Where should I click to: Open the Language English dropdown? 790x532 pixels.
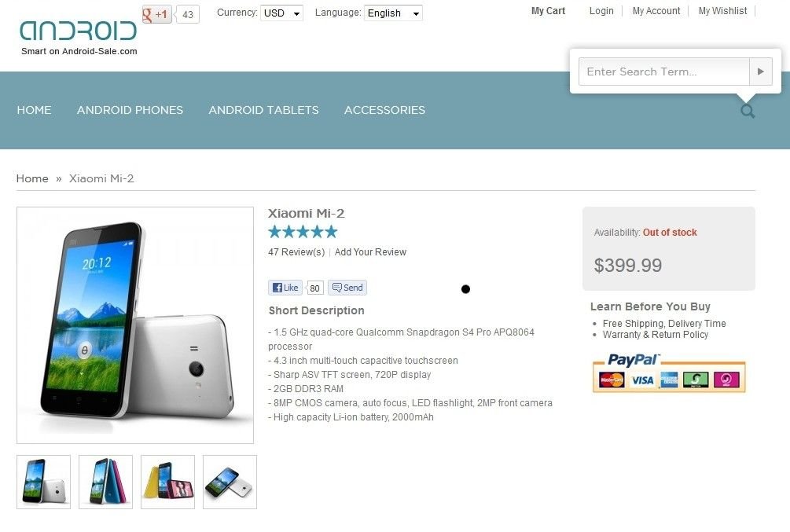coord(394,13)
